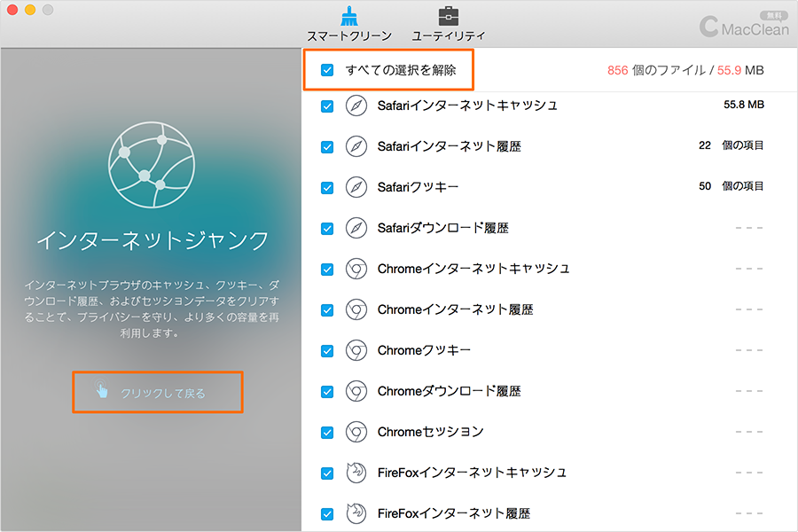
Task: Select the Safariインターネットキャッシュ row text
Action: click(467, 106)
